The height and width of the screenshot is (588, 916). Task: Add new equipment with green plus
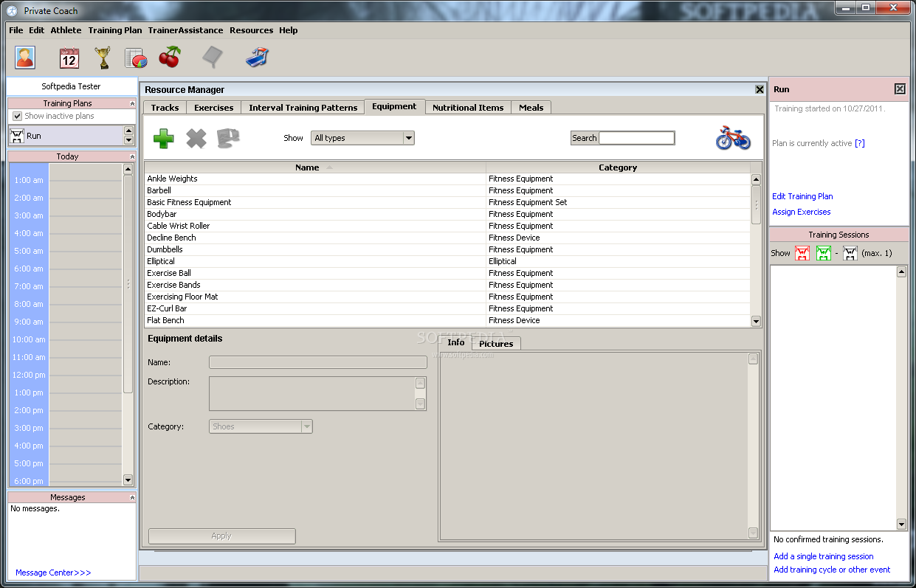tap(164, 138)
